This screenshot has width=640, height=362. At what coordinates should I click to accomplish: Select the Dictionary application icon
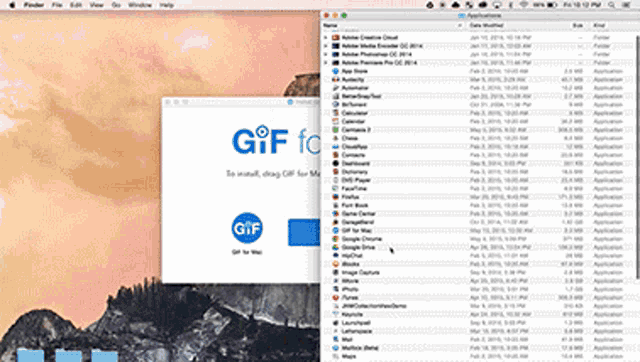(x=336, y=172)
